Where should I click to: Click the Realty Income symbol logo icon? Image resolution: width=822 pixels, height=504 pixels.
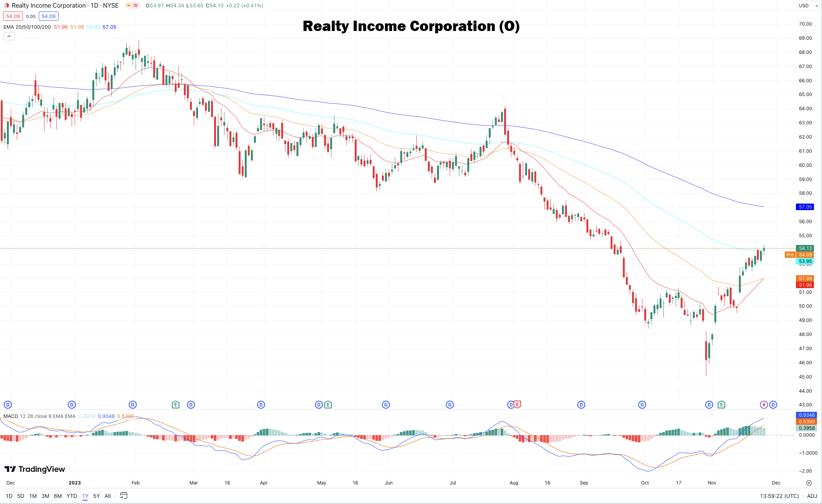tap(7, 5)
